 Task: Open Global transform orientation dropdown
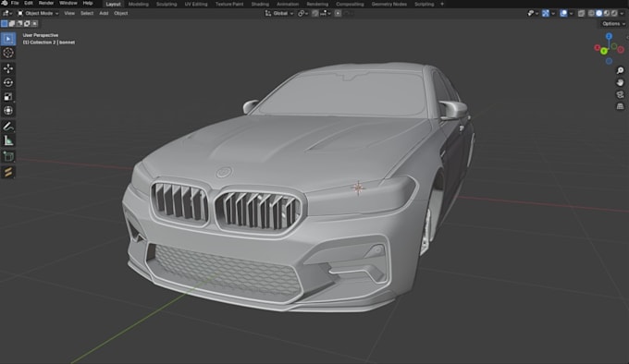point(279,13)
